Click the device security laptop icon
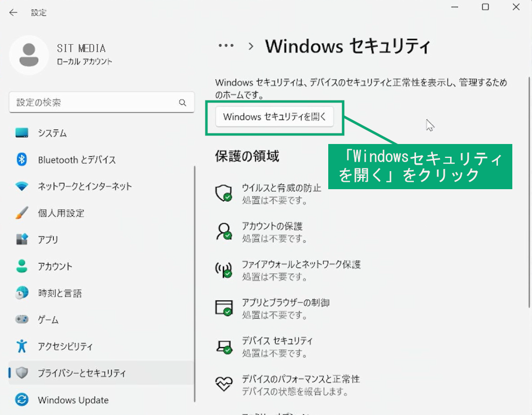The height and width of the screenshot is (415, 532). pyautogui.click(x=223, y=346)
